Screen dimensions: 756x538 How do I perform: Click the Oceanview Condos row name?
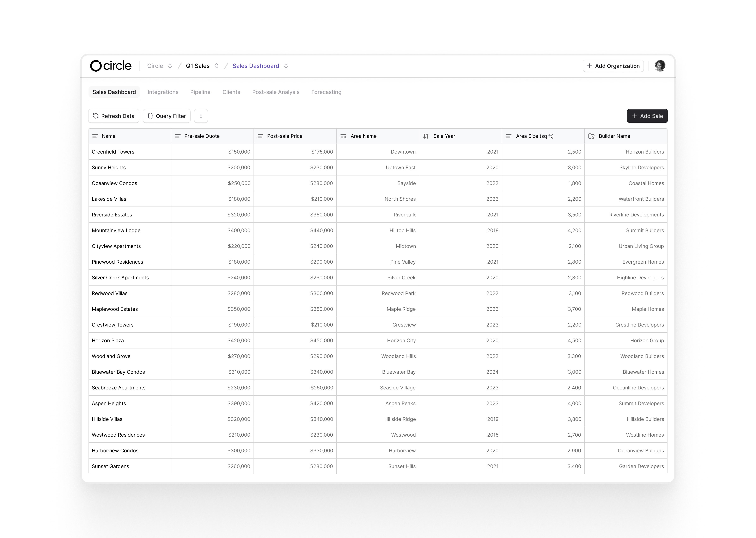pos(115,183)
